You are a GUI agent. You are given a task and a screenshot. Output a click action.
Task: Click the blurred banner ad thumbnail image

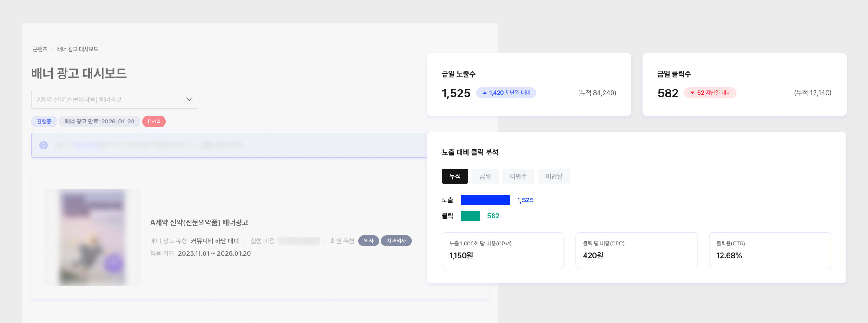pos(92,238)
